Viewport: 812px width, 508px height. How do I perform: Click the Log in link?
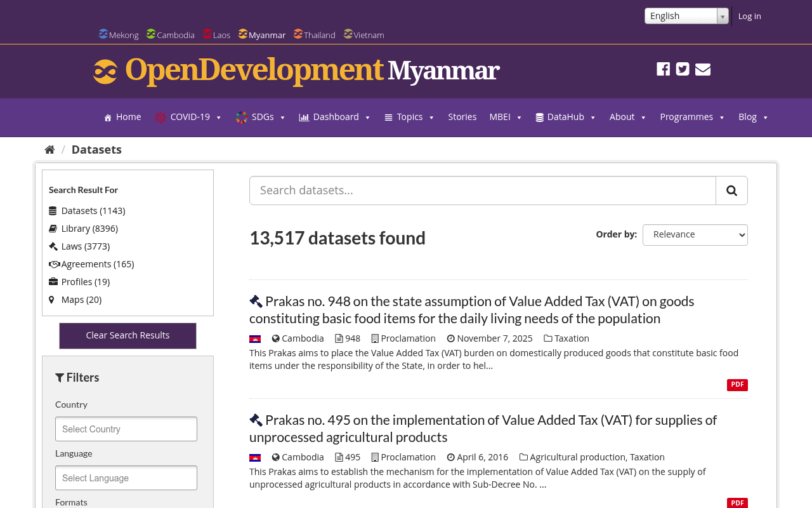point(749,16)
